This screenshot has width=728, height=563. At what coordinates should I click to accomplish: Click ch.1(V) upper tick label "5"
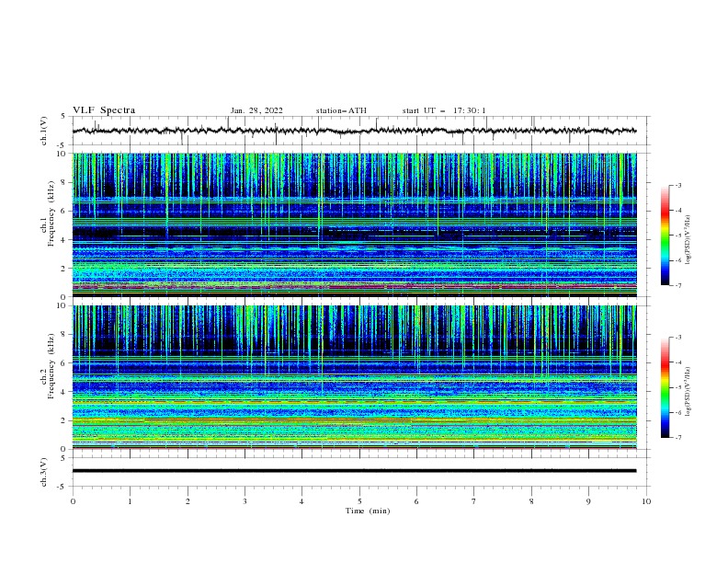click(x=64, y=117)
